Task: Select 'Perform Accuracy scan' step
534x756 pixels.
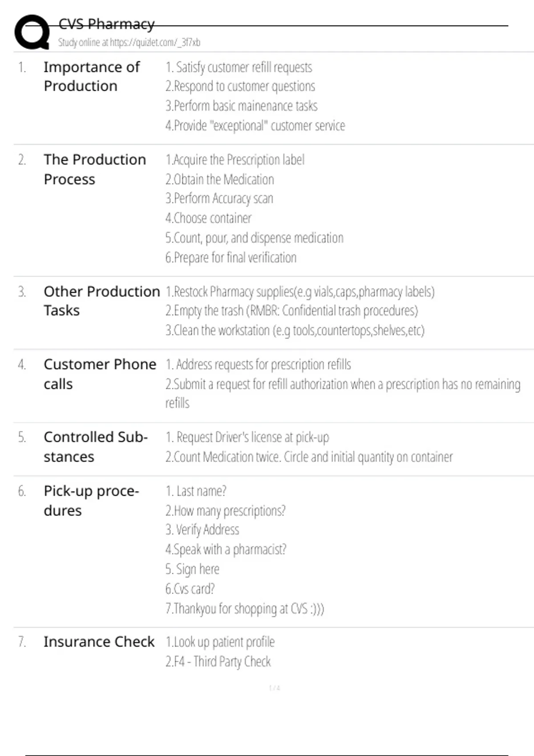Action: (219, 198)
